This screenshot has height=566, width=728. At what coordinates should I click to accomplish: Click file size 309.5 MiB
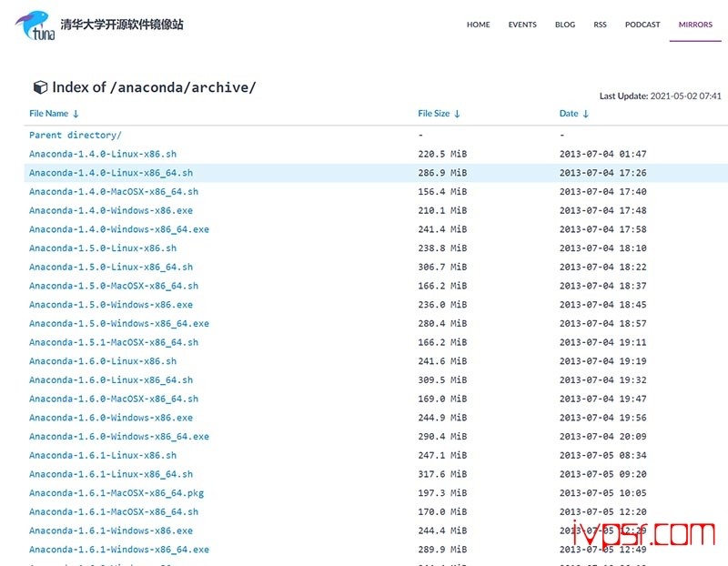click(442, 379)
